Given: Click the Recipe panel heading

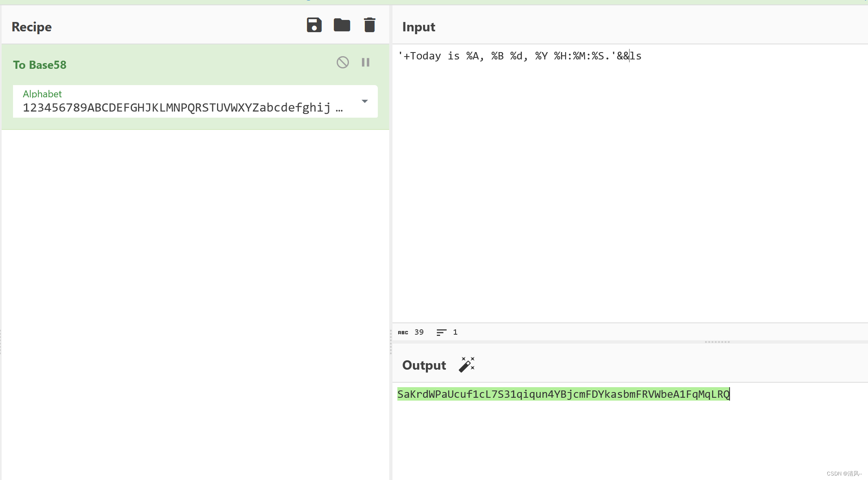Looking at the screenshot, I should (x=32, y=27).
